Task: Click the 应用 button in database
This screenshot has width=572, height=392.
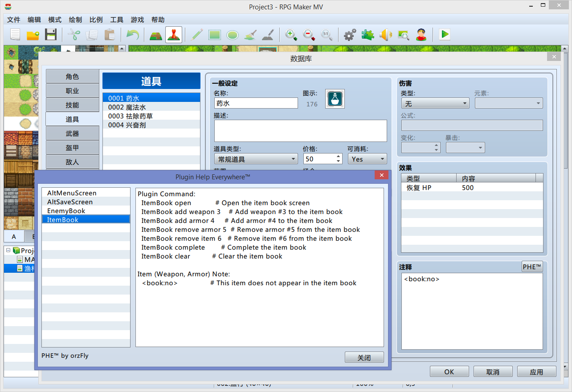Action: 536,372
